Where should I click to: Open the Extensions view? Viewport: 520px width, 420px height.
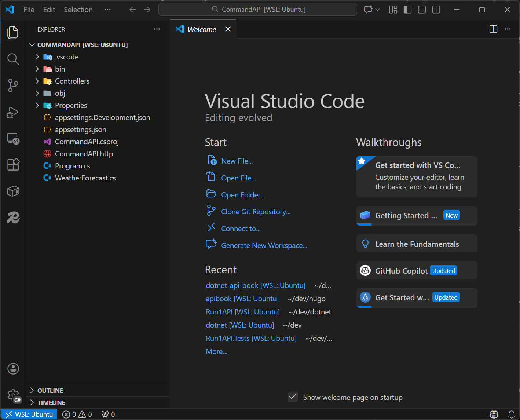pos(13,164)
